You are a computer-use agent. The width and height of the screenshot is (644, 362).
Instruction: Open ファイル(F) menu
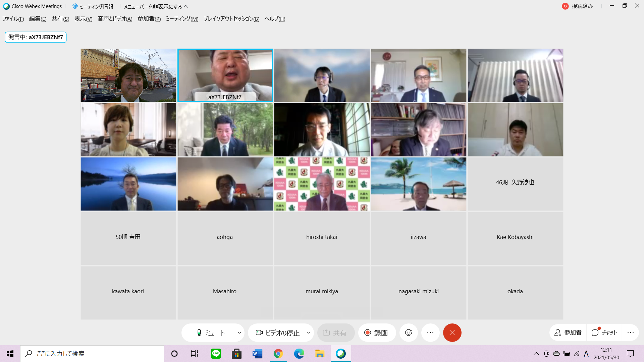click(x=13, y=19)
